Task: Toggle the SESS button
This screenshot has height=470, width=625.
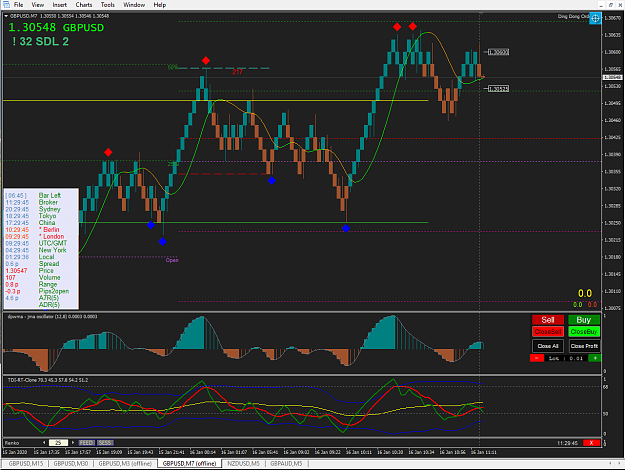Action: (x=105, y=442)
